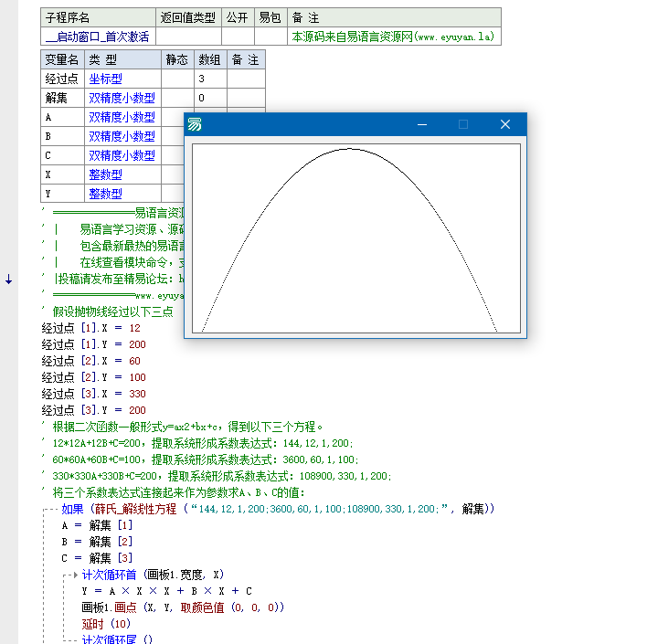The height and width of the screenshot is (644, 647).
Task: Toggle the 易包 cell of the subroutine row
Action: coord(270,37)
